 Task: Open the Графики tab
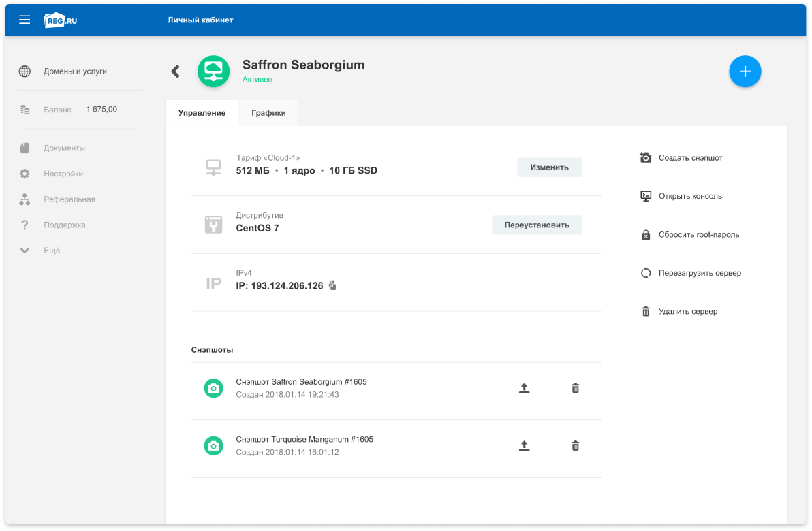click(x=268, y=113)
